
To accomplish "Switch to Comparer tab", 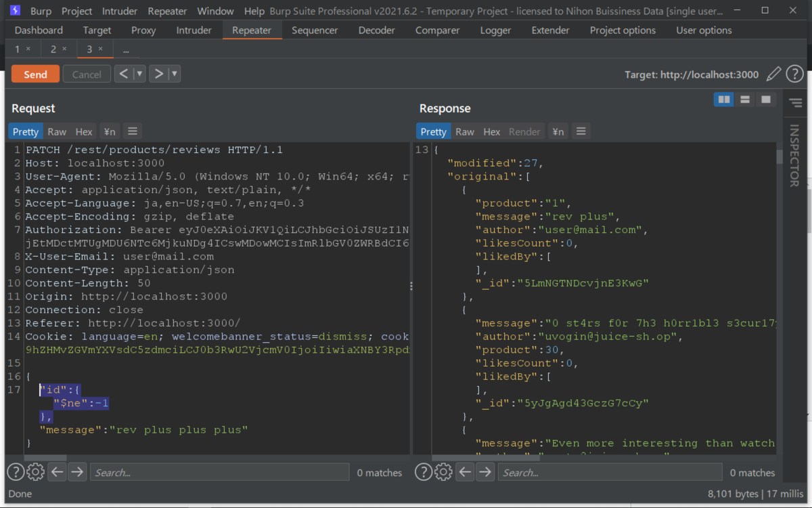I will (x=437, y=30).
